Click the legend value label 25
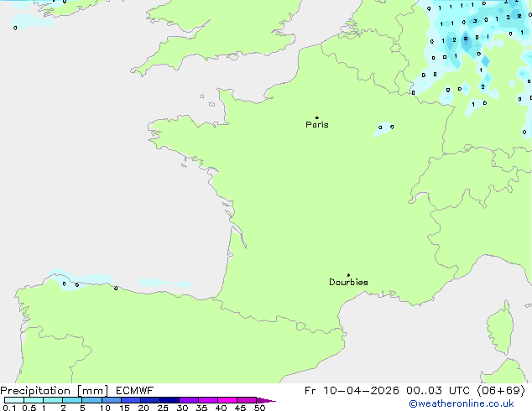Viewport: 532px width, 411px height. [x=163, y=408]
